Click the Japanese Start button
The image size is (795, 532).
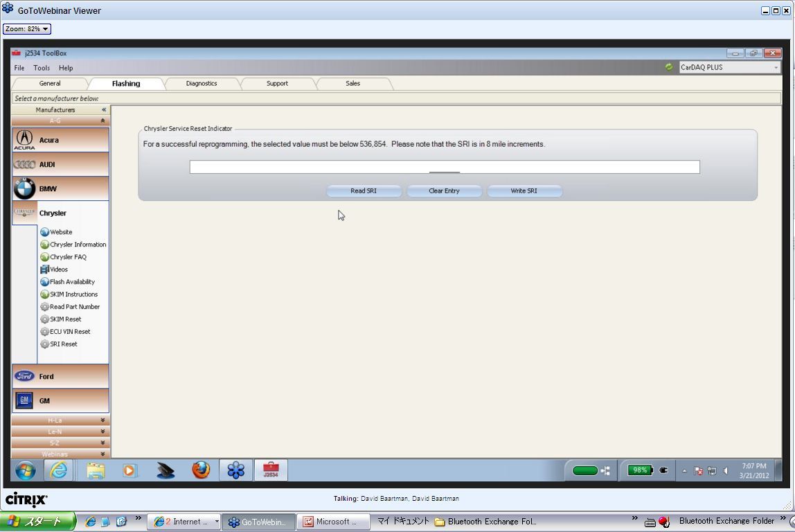(37, 522)
